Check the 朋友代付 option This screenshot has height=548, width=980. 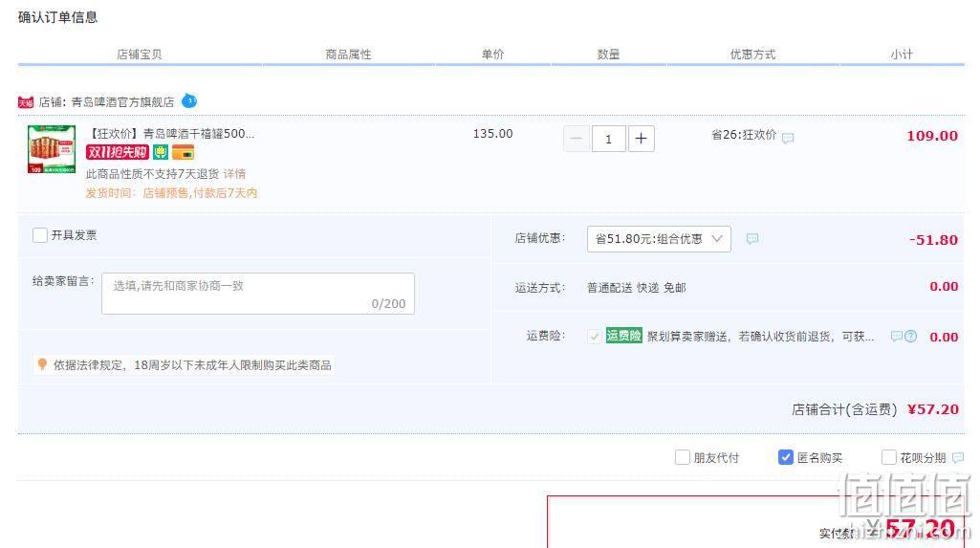[683, 457]
